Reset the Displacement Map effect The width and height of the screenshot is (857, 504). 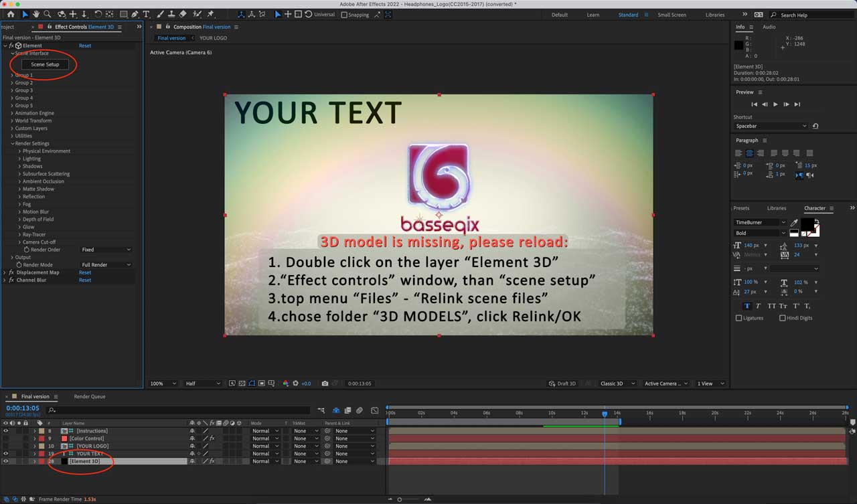point(85,272)
